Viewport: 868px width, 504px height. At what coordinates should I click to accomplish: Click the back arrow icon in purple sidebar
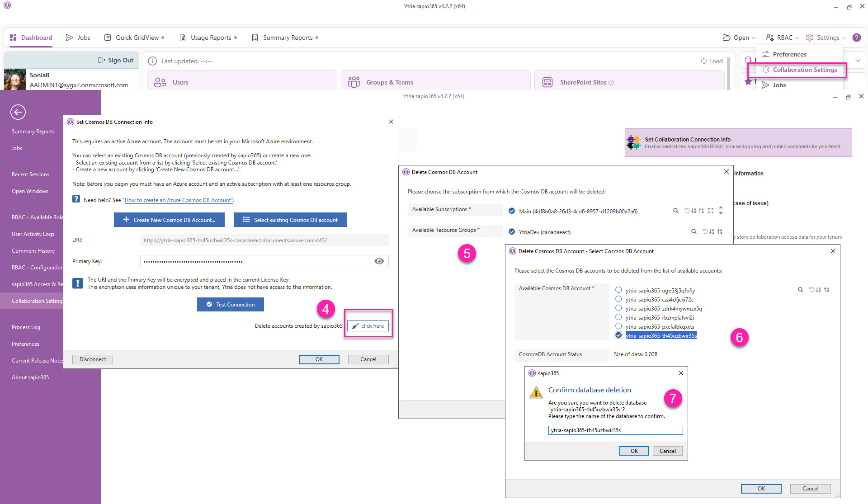[18, 112]
